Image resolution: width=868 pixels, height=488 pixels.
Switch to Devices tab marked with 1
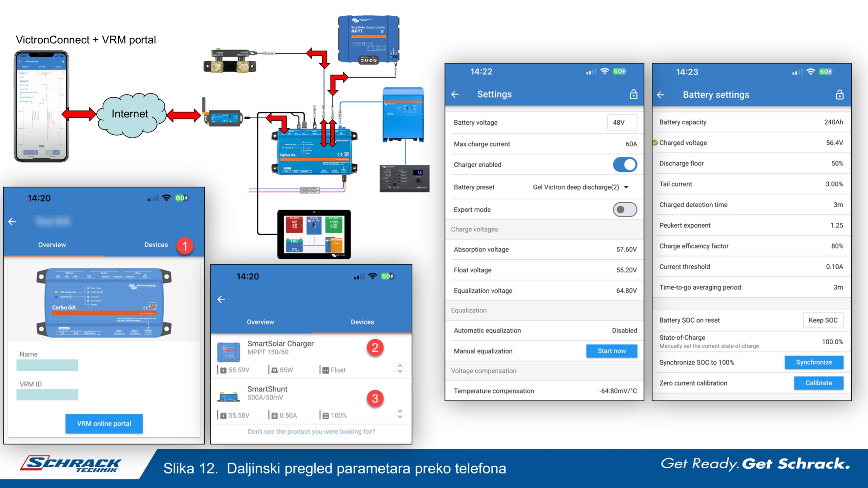pyautogui.click(x=156, y=245)
